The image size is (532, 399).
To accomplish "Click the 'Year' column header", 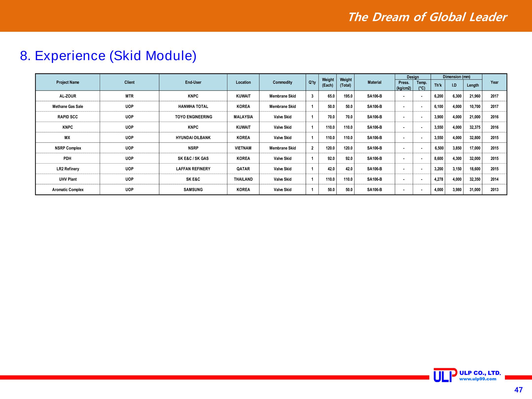I will click(494, 82).
